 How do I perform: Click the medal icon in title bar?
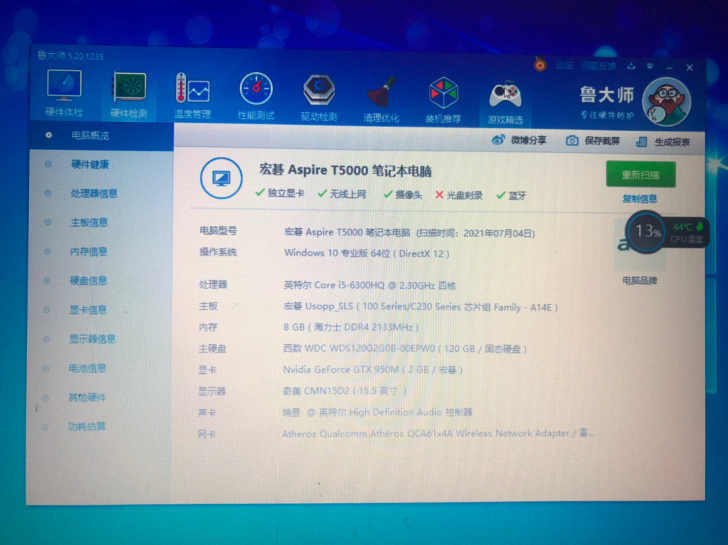coord(540,63)
